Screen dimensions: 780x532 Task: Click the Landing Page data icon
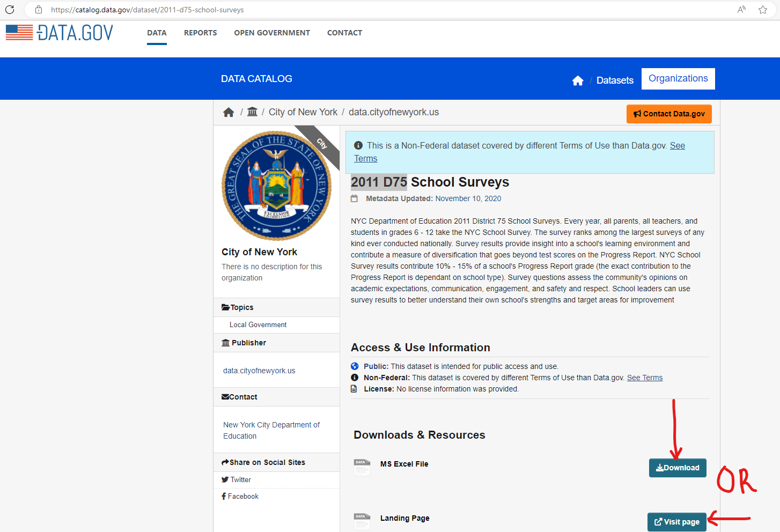pyautogui.click(x=362, y=521)
